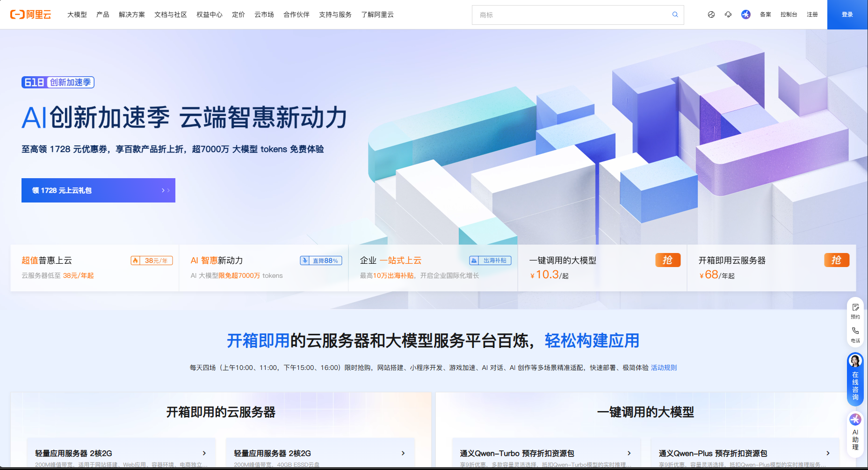Expand the 40GB ESSD 轻量应用服务器 arrow
Screen dimensions: 868x470
403,453
